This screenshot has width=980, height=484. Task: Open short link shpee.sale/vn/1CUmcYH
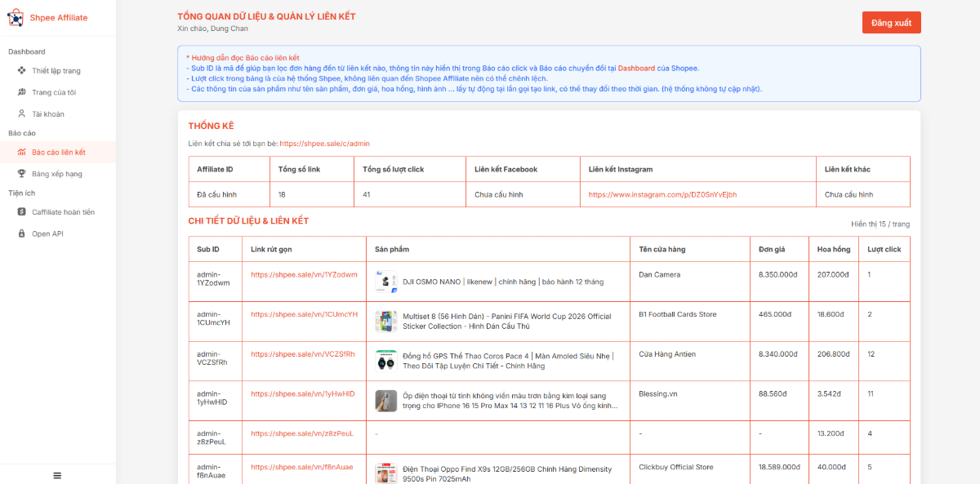[304, 314]
